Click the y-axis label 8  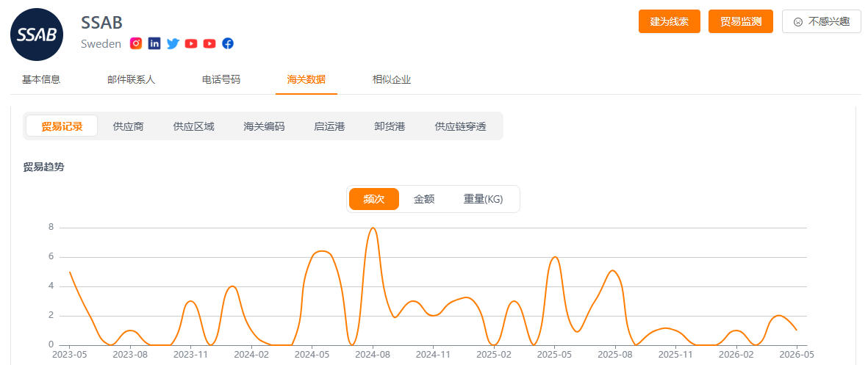pyautogui.click(x=51, y=227)
